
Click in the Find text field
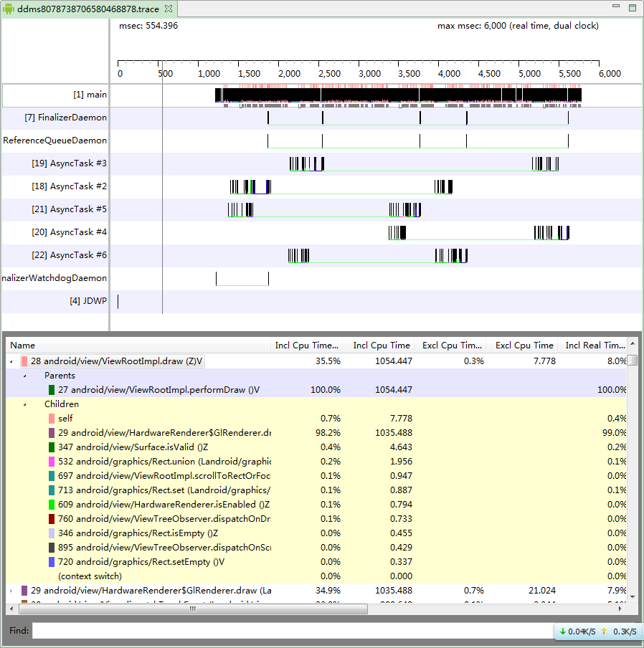pyautogui.click(x=293, y=631)
